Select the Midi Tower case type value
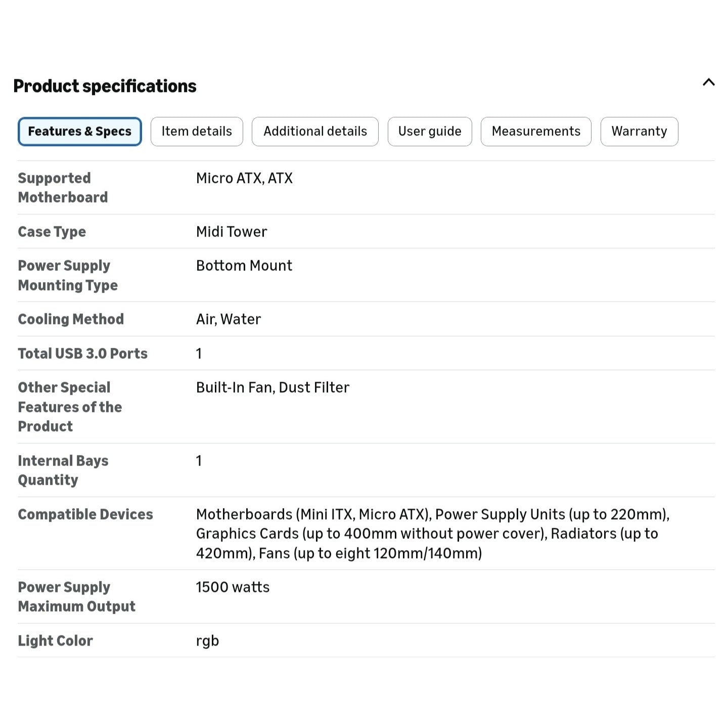Viewport: 728px width, 728px height. [x=232, y=232]
